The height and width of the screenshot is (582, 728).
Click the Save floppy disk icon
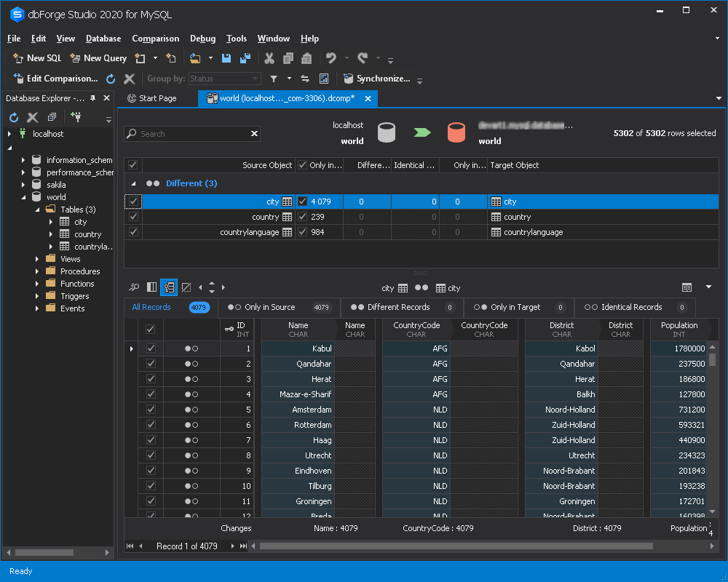point(226,58)
